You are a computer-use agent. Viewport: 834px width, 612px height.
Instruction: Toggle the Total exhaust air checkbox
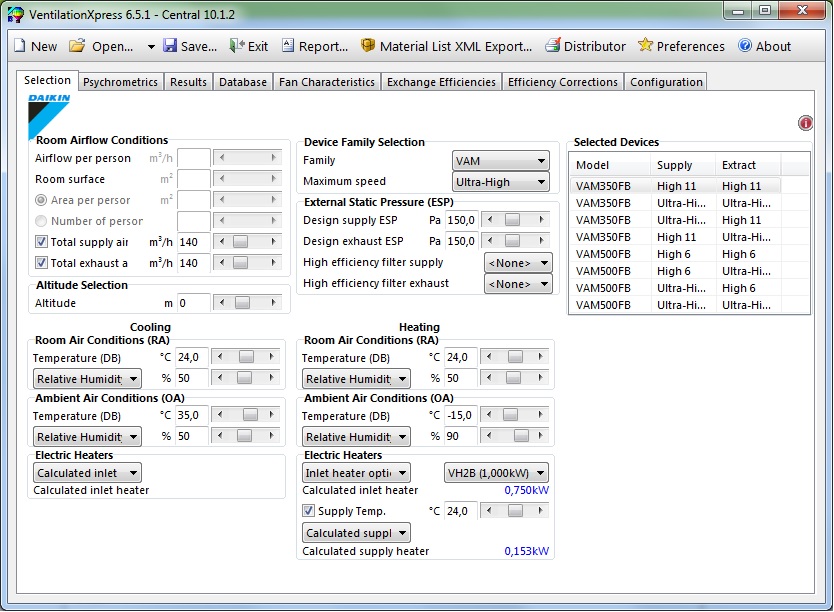coord(41,263)
